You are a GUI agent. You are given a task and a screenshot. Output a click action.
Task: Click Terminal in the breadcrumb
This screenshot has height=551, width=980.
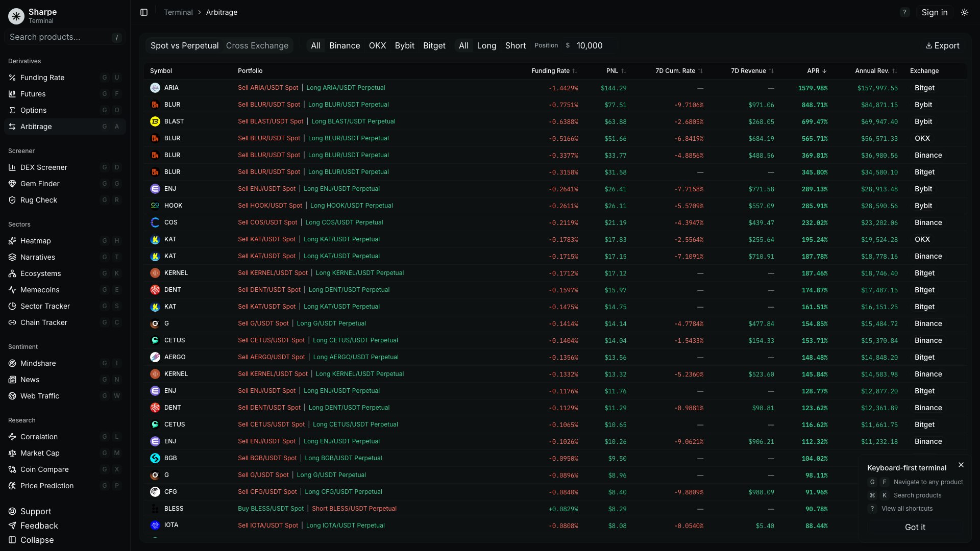pyautogui.click(x=178, y=12)
